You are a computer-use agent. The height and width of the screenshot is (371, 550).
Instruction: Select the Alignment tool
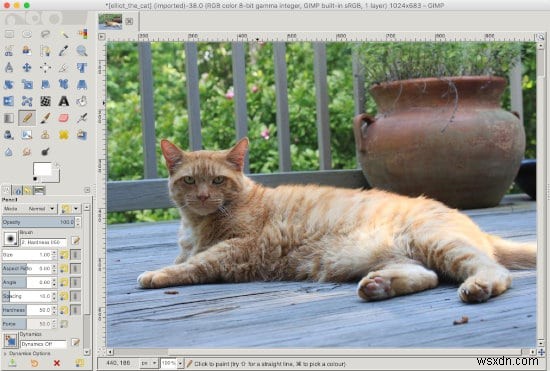(x=45, y=68)
